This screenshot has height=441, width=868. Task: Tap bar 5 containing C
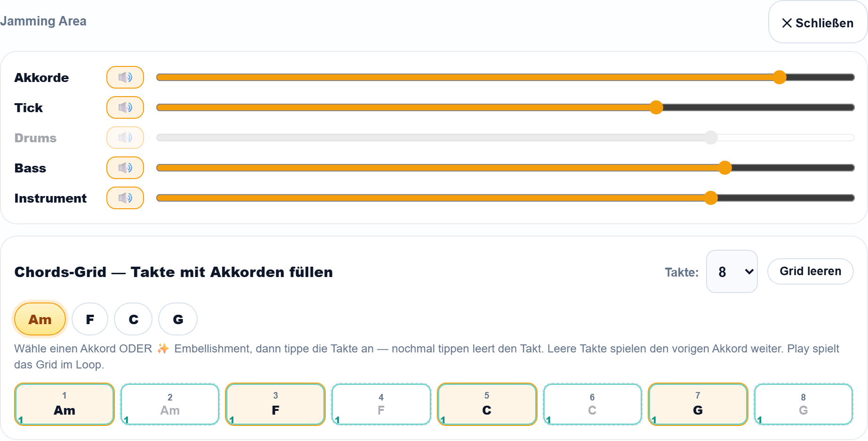(487, 404)
